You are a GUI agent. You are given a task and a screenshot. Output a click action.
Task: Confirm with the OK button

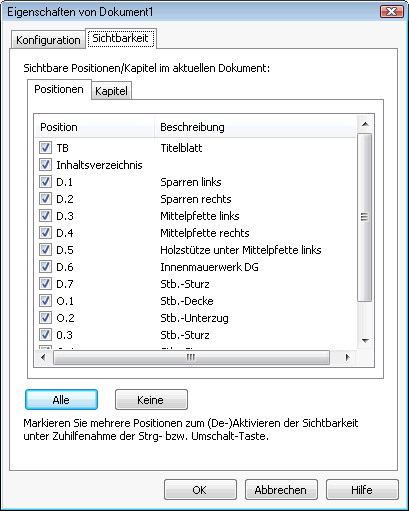coord(200,490)
